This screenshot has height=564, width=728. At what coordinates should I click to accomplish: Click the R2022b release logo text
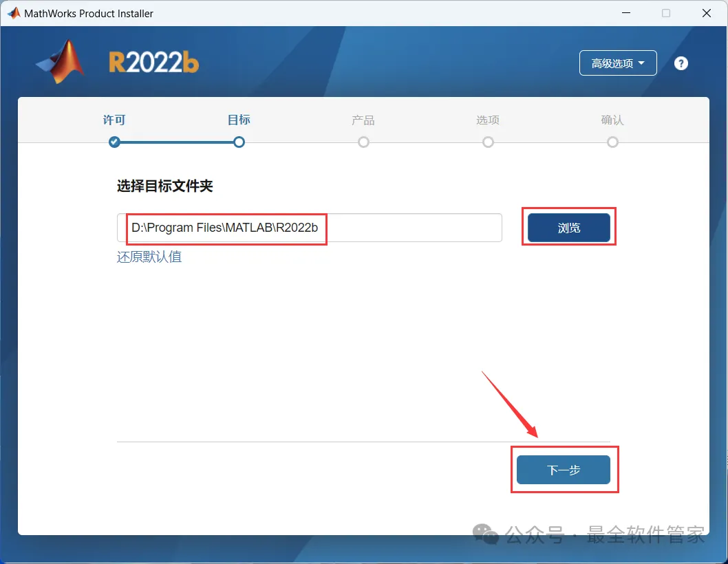point(154,63)
